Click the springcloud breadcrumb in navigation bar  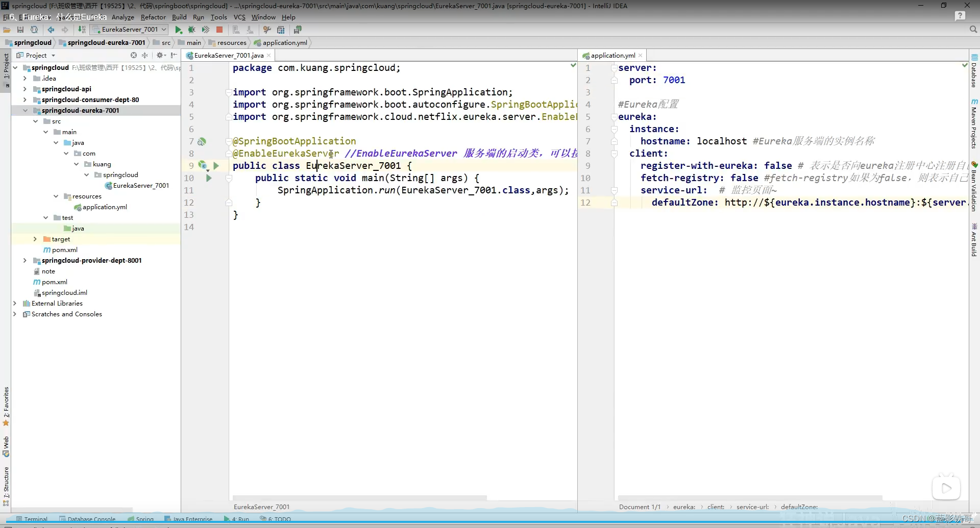29,43
